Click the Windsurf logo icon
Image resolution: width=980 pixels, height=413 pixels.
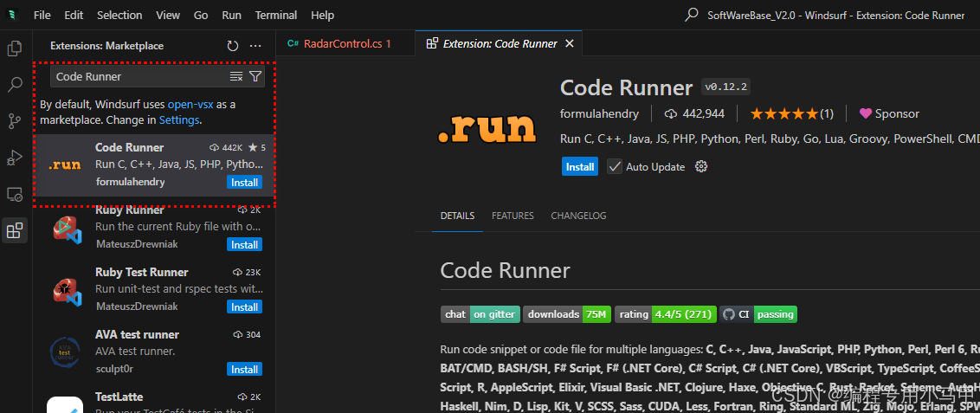point(12,15)
